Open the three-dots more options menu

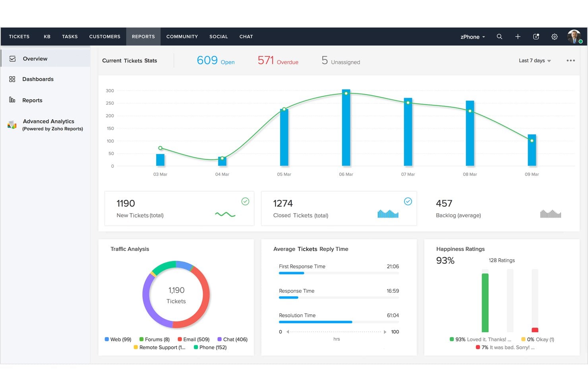click(571, 60)
